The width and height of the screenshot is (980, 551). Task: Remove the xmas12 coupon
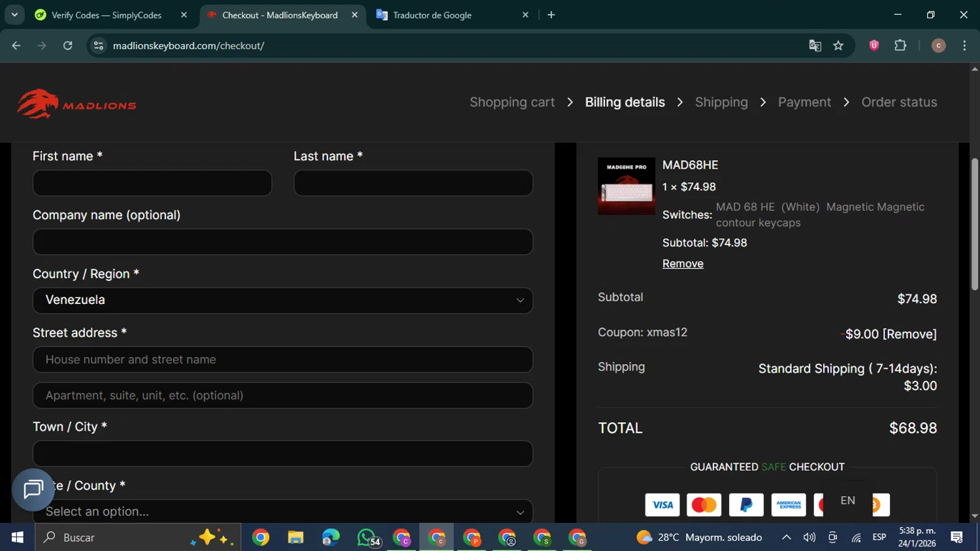tap(909, 334)
